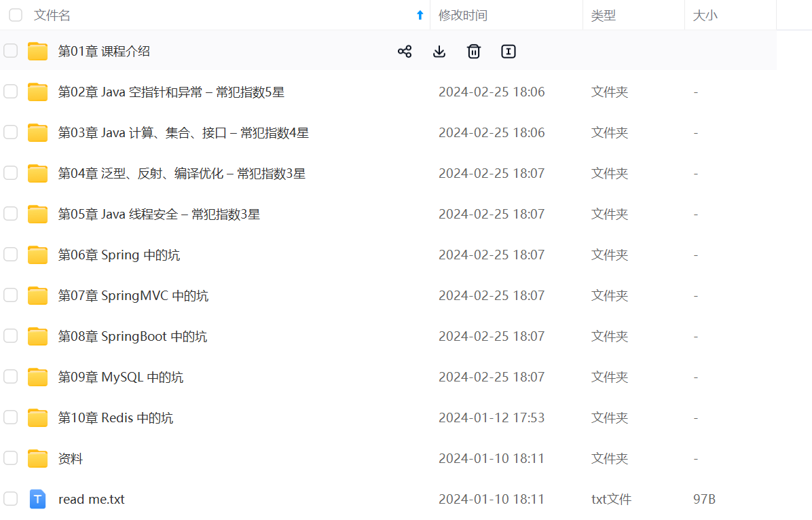Open folder icon for 第06章 Spring 中的坑
This screenshot has height=520, width=812.
pyautogui.click(x=38, y=255)
